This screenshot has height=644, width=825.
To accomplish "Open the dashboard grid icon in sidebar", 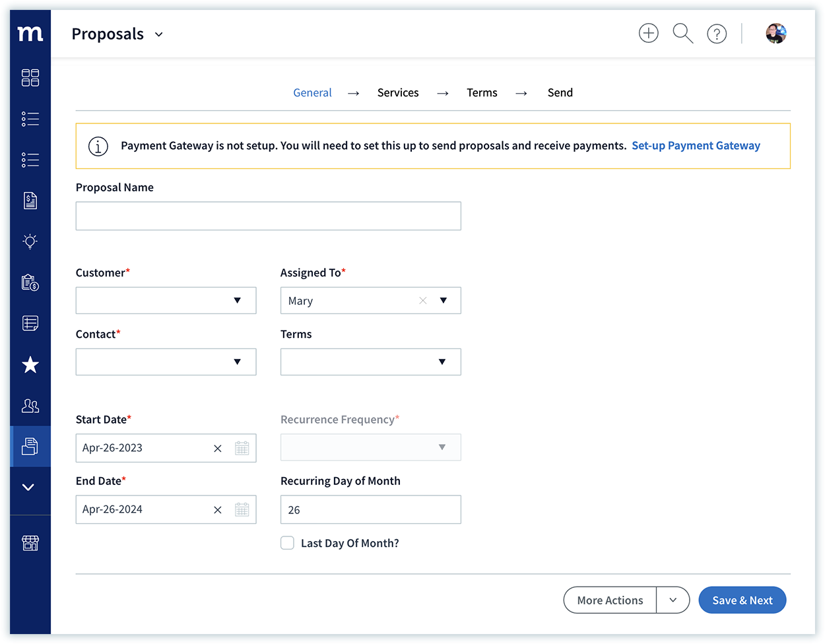I will click(30, 78).
